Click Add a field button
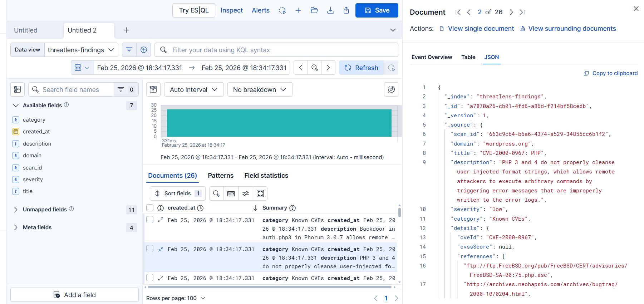The image size is (644, 304). (74, 295)
